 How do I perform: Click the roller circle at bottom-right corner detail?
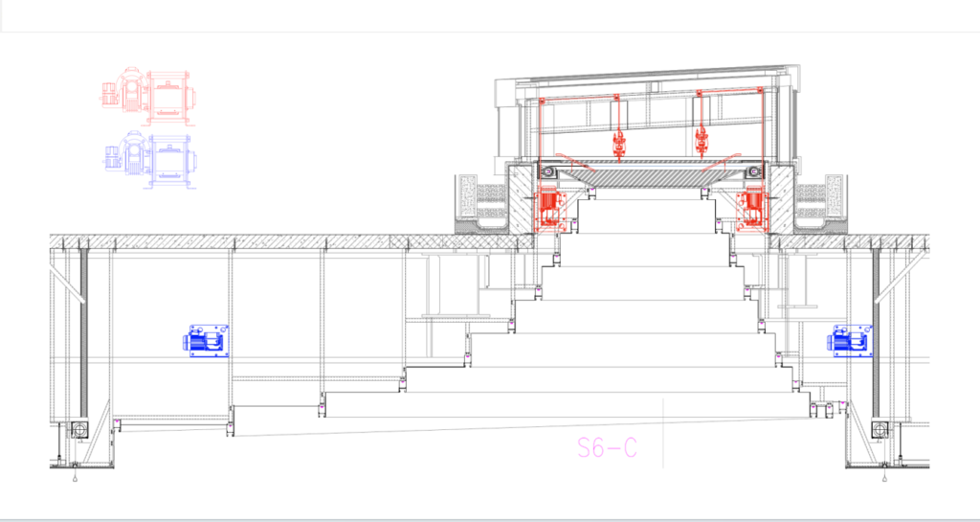pyautogui.click(x=880, y=429)
